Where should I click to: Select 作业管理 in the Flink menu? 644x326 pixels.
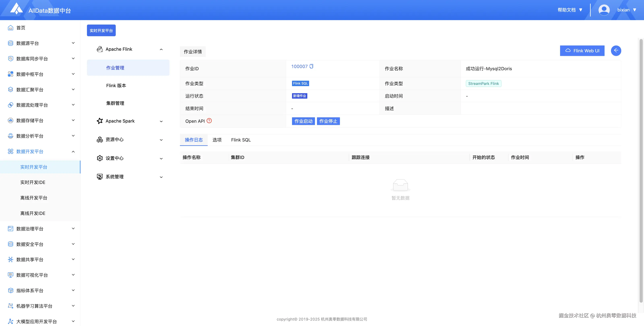(115, 67)
